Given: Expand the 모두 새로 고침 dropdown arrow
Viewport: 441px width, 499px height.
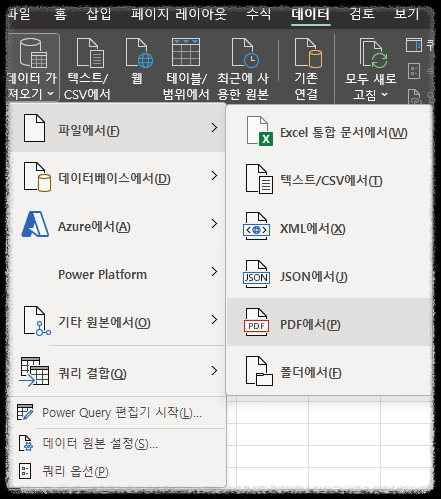Looking at the screenshot, I should (385, 95).
